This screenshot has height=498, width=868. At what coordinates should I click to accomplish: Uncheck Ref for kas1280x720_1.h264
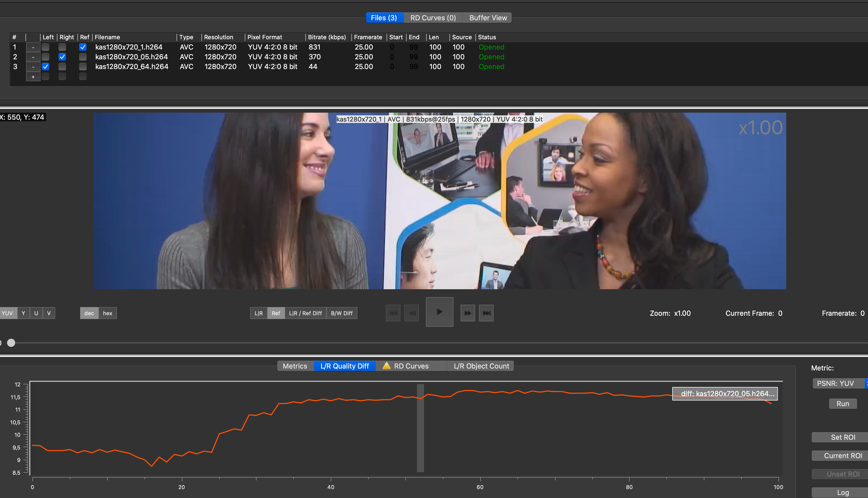pos(83,47)
